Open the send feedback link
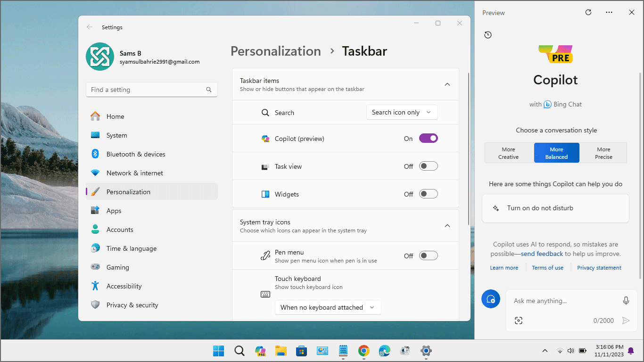This screenshot has height=362, width=644. (542, 254)
